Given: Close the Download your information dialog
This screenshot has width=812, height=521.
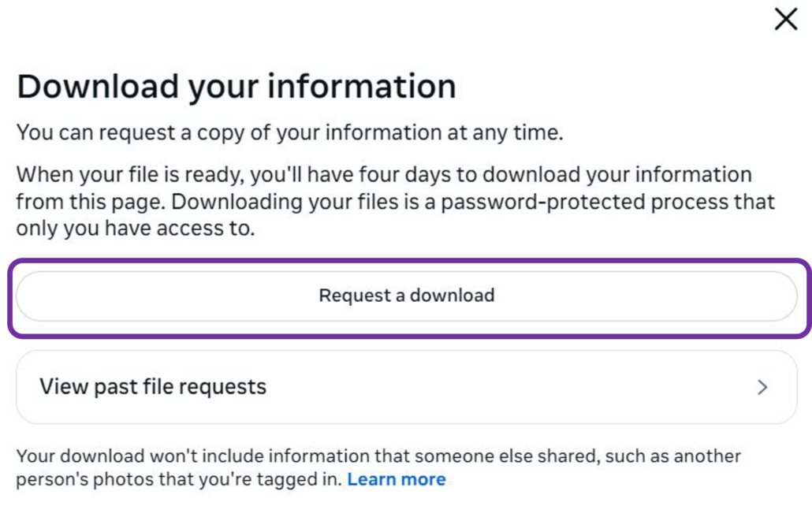Looking at the screenshot, I should click(x=786, y=20).
